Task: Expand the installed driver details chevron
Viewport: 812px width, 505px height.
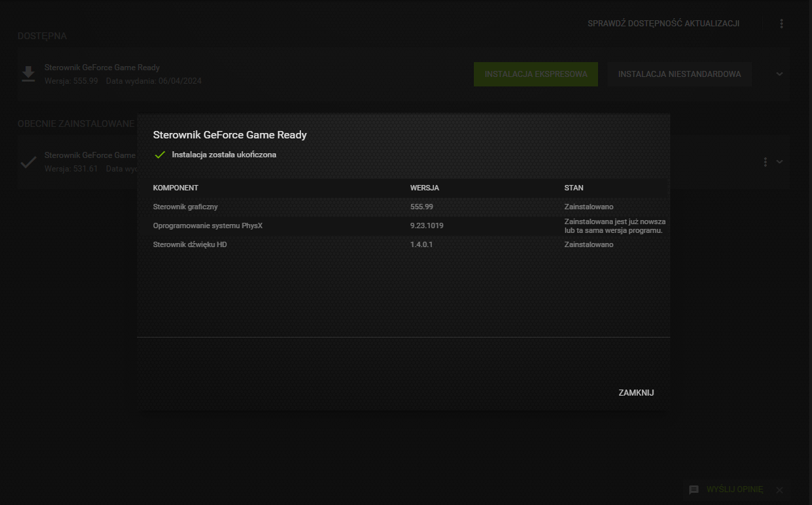Action: [x=780, y=162]
